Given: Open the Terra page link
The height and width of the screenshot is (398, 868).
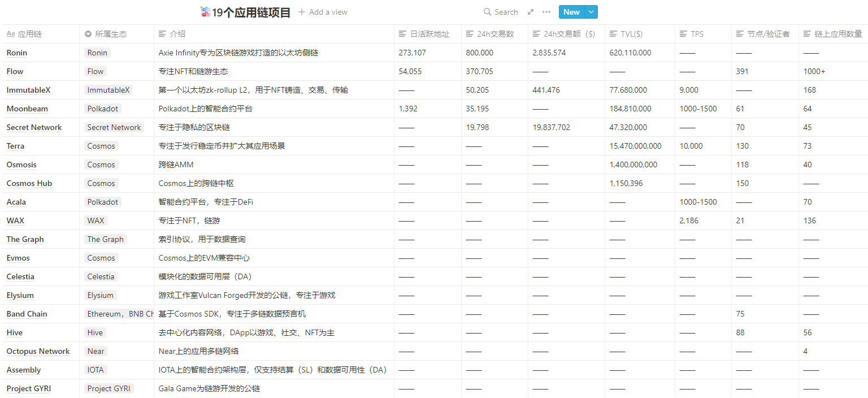Looking at the screenshot, I should click(15, 146).
